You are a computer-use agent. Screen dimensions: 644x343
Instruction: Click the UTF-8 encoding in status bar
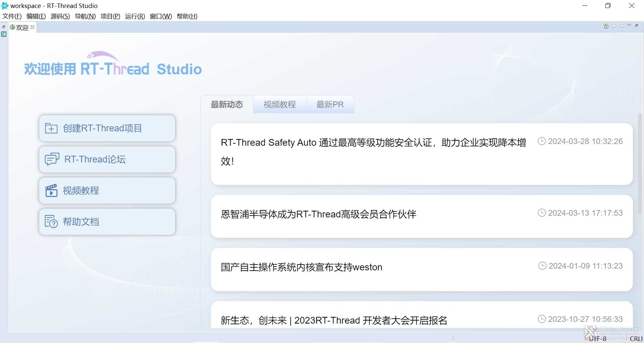tap(598, 339)
